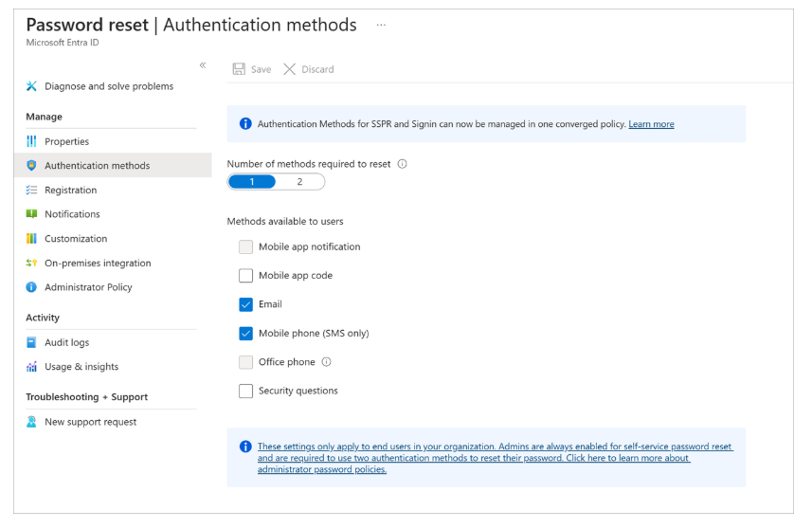Click the On-premises integration icon
The height and width of the screenshot is (529, 812).
pos(31,264)
